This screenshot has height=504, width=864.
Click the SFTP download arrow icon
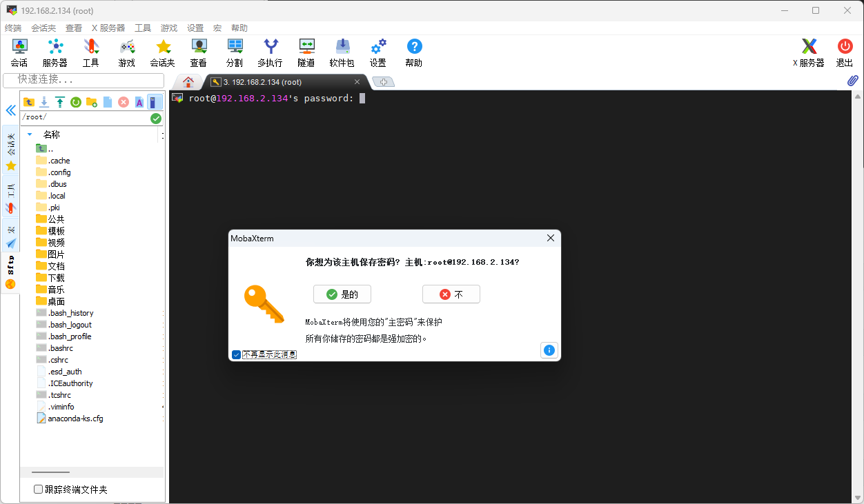44,102
